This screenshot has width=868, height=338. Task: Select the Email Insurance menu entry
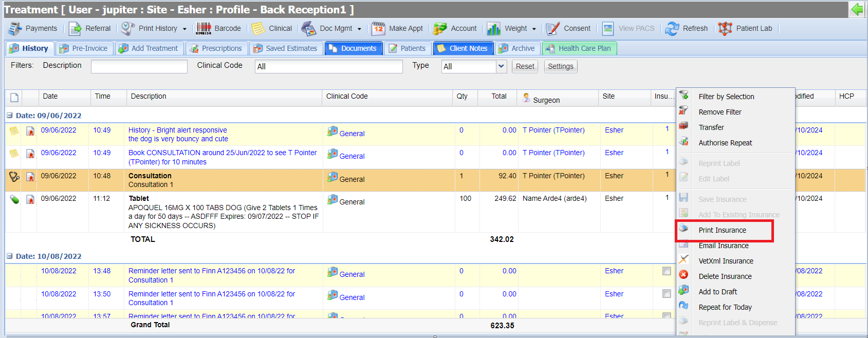pyautogui.click(x=724, y=246)
